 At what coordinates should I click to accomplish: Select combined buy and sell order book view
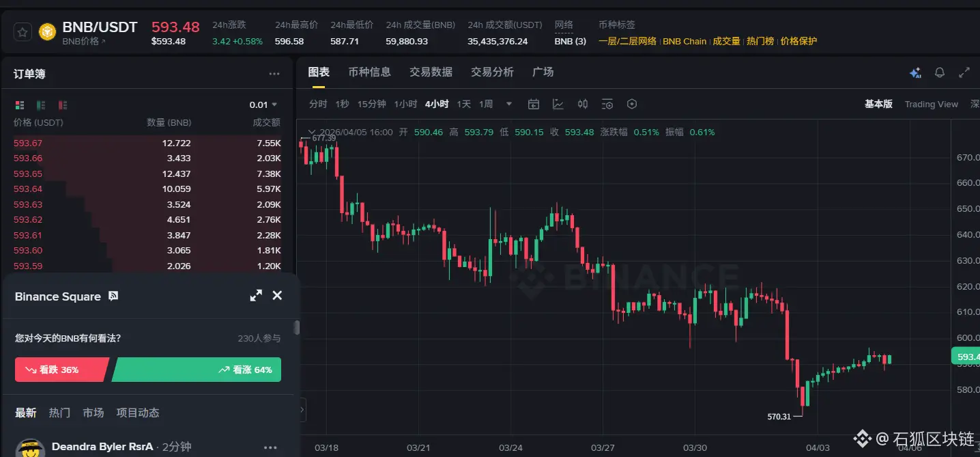pyautogui.click(x=20, y=105)
